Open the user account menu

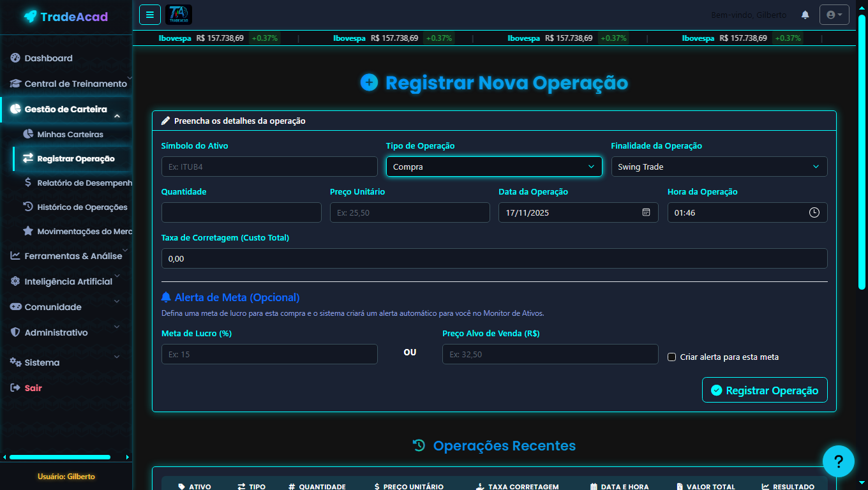tap(834, 14)
